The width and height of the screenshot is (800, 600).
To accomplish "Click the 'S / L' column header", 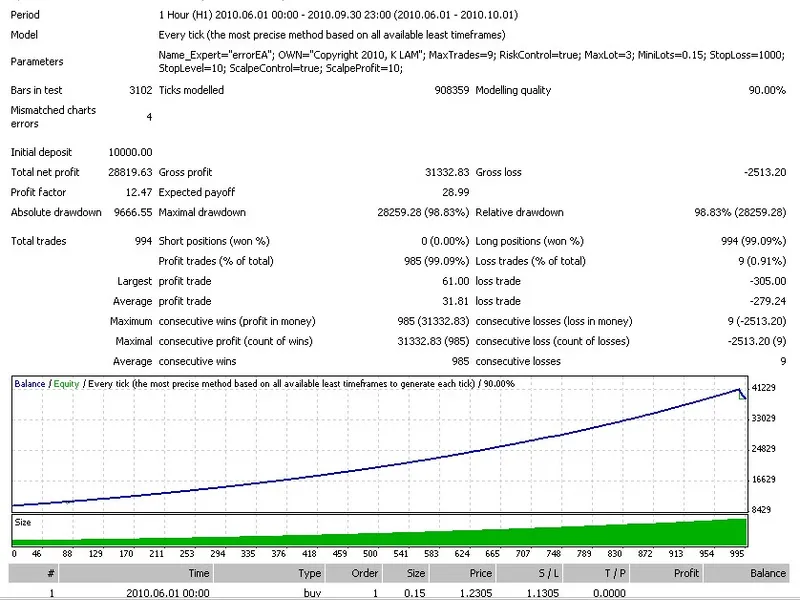I will (x=529, y=573).
